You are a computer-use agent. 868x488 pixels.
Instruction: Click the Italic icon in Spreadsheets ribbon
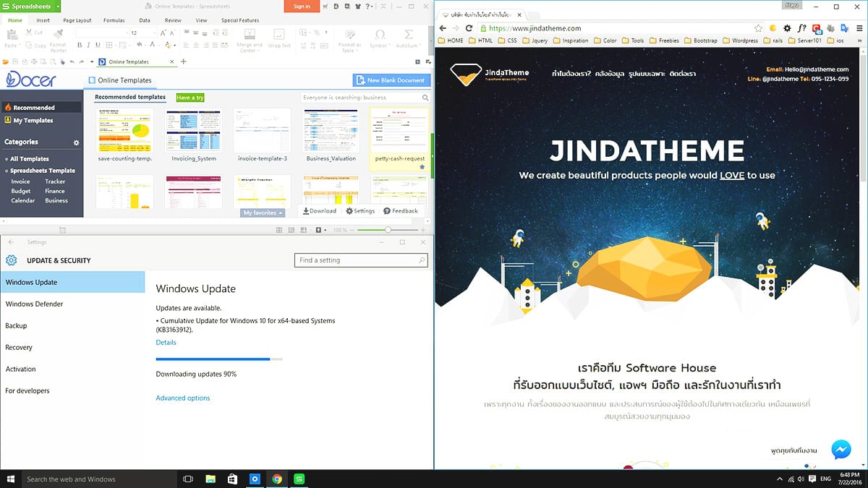click(x=88, y=45)
